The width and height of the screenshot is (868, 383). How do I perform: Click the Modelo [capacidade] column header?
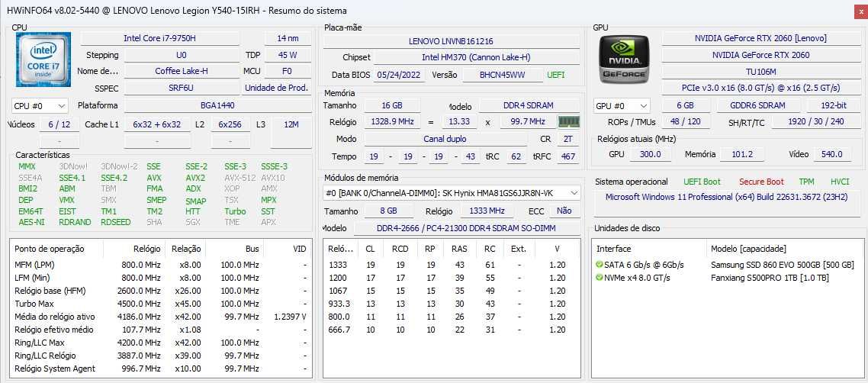785,249
